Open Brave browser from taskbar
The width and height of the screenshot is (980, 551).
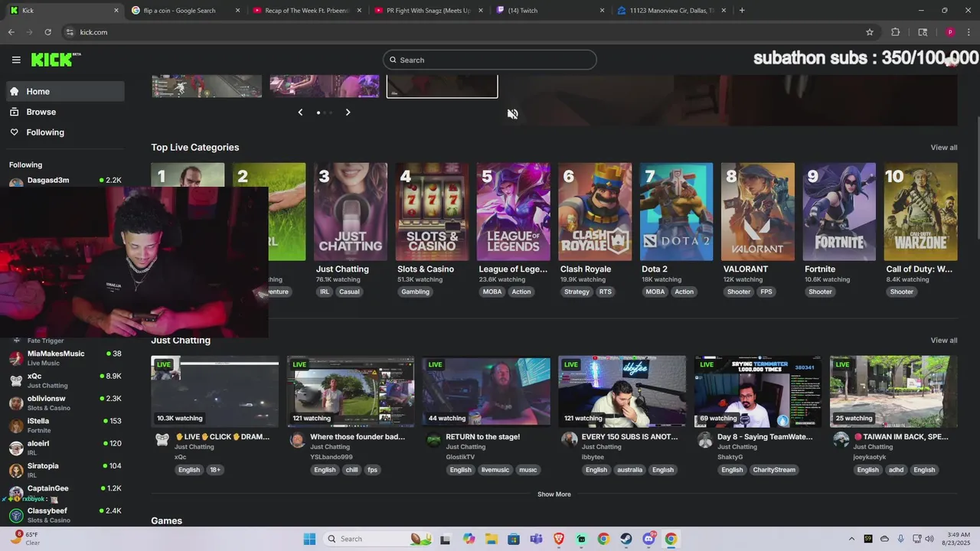(x=558, y=539)
